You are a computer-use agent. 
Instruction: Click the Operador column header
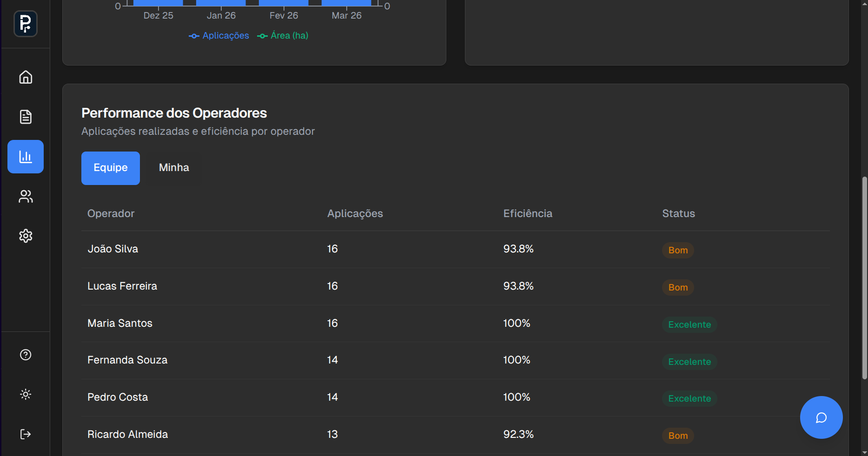[x=111, y=213]
